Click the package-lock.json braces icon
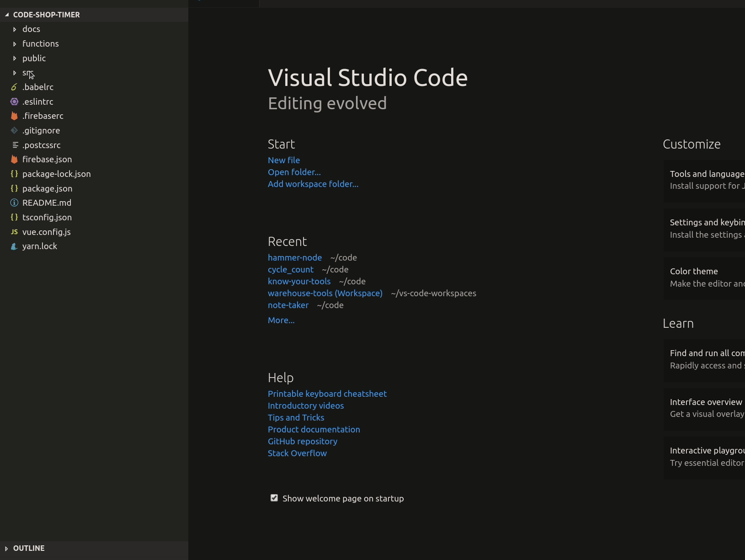745x560 pixels. (x=14, y=174)
